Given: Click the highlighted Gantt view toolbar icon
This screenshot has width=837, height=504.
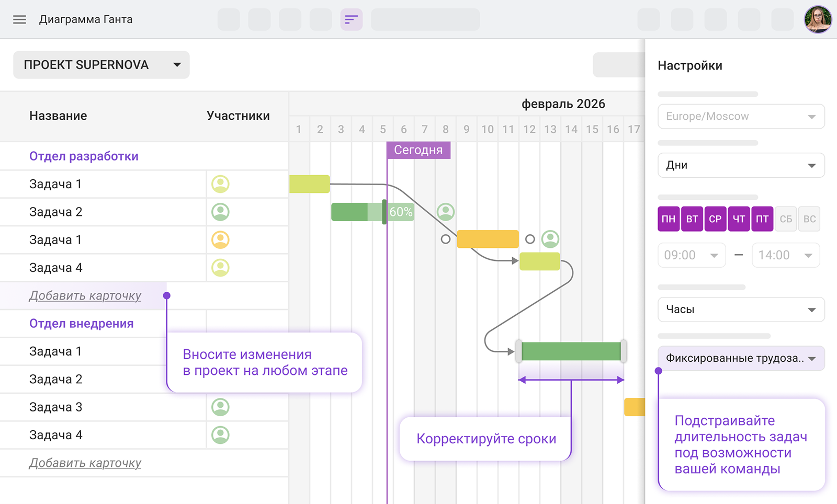Looking at the screenshot, I should tap(351, 20).
